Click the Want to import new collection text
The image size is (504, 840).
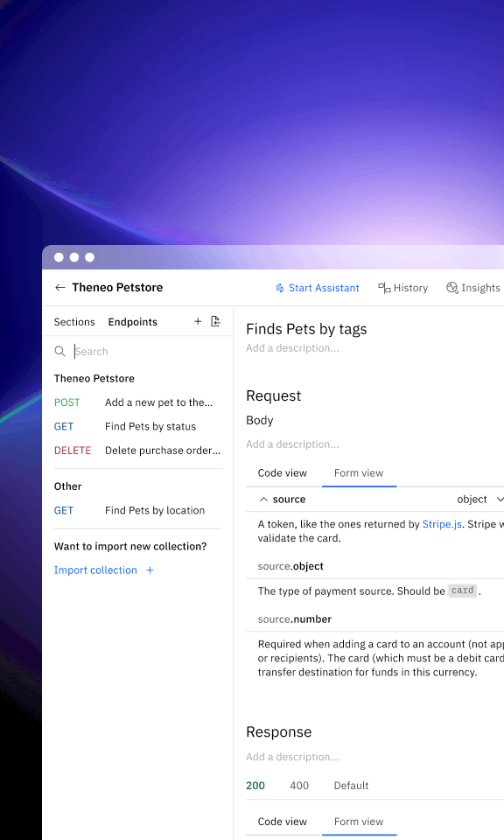(130, 546)
